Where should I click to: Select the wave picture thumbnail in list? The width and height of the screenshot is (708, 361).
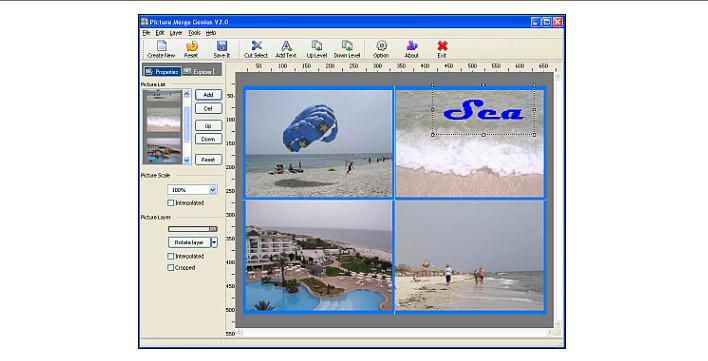[x=163, y=120]
